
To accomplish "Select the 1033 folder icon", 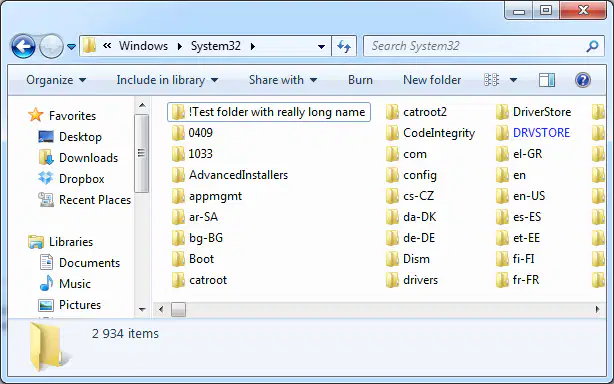I will pos(178,154).
